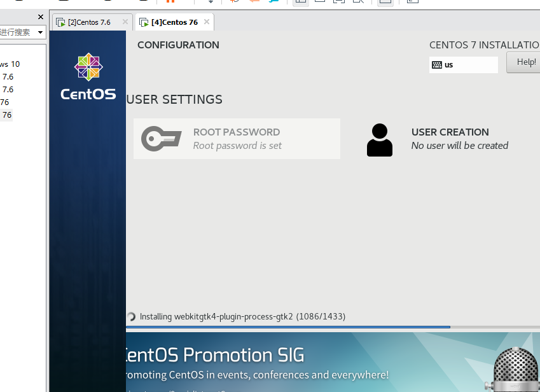The height and width of the screenshot is (392, 540).
Task: Click the spinner icon beside the installing message
Action: [131, 316]
